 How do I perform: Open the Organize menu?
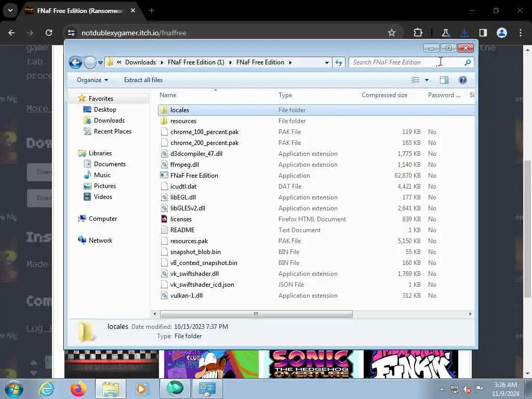click(92, 80)
